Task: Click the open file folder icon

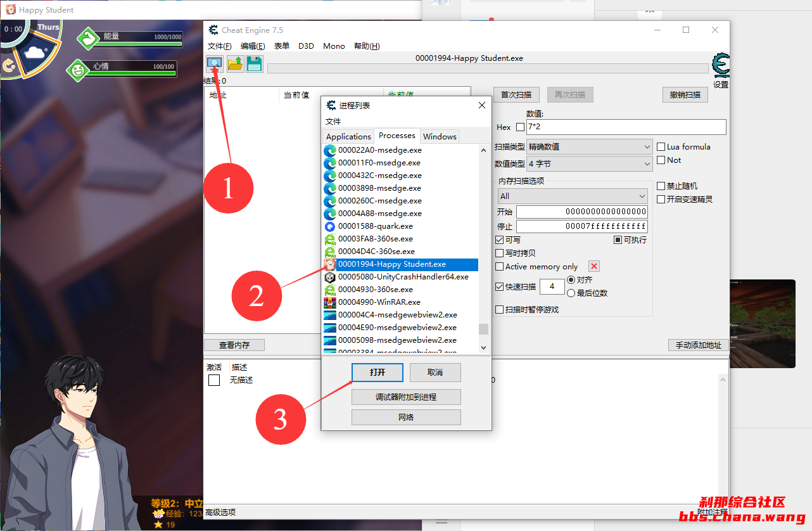Action: [x=235, y=63]
